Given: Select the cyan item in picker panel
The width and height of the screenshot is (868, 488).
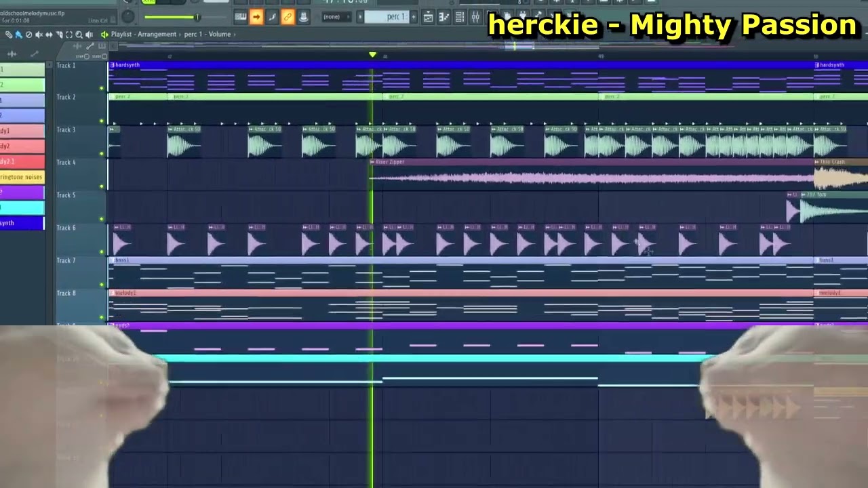Looking at the screenshot, I should pyautogui.click(x=22, y=207).
